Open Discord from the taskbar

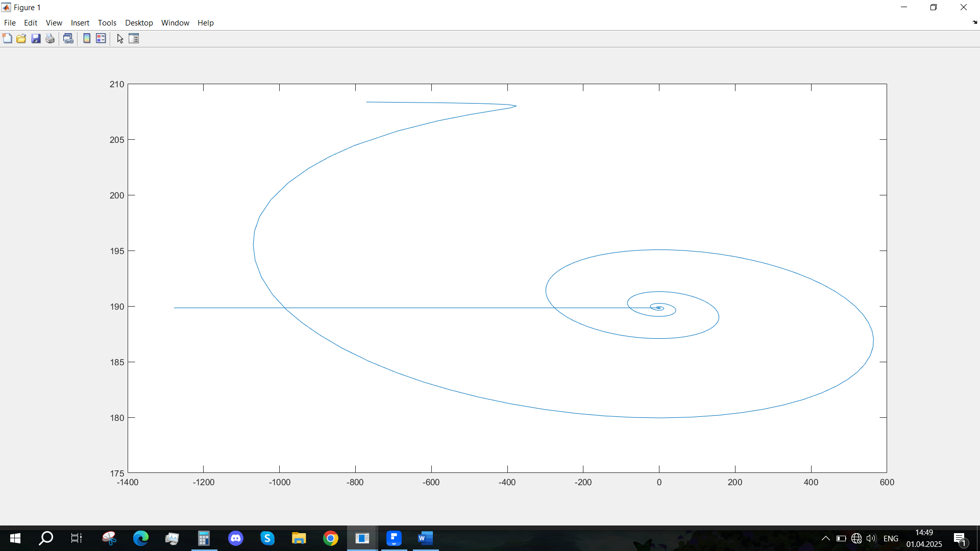(x=236, y=538)
